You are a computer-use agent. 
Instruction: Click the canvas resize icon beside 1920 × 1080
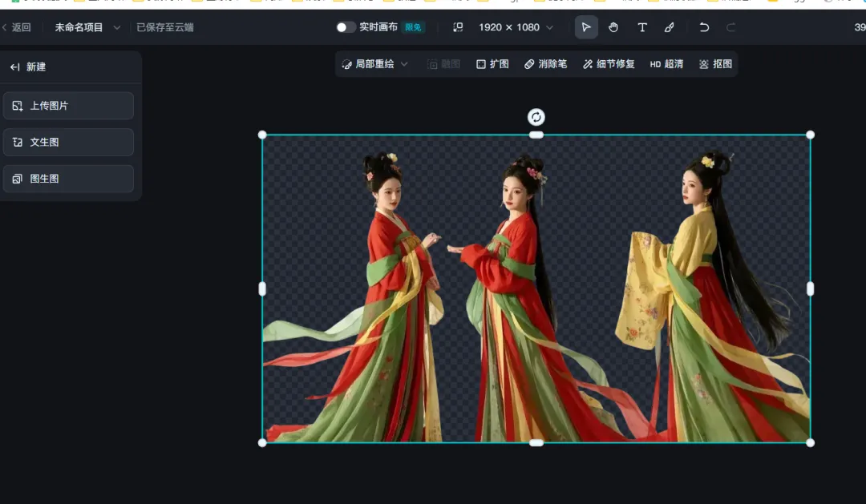tap(458, 27)
